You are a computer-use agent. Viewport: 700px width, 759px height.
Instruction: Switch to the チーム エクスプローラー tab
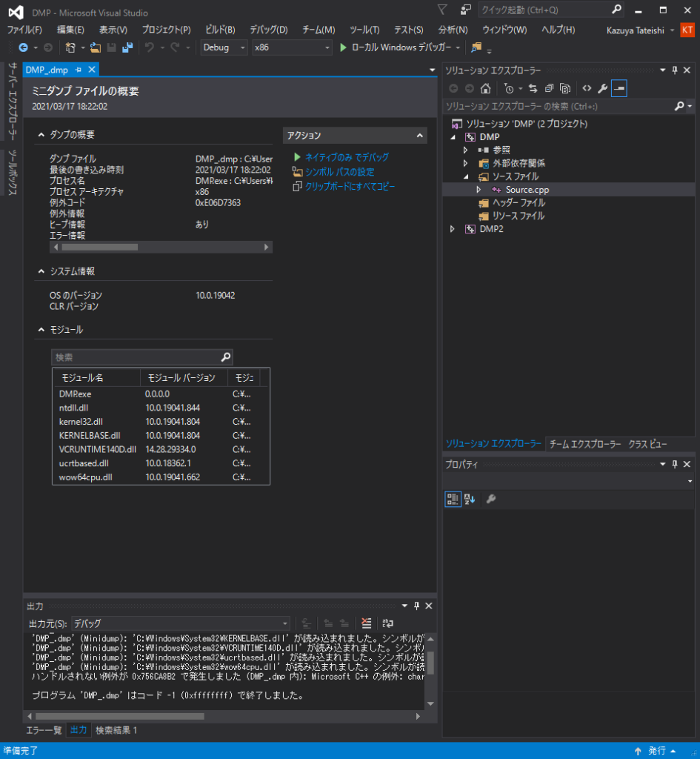point(585,444)
